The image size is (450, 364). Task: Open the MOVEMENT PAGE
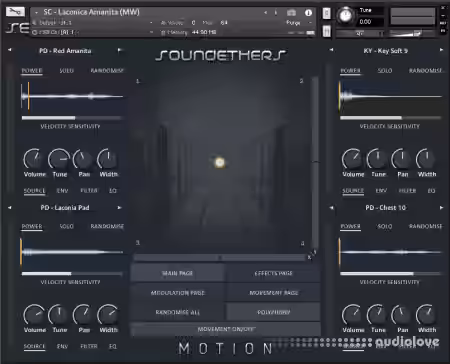point(274,293)
